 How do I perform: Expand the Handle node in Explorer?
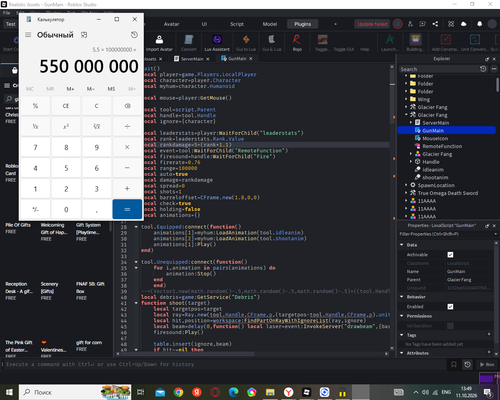point(411,162)
